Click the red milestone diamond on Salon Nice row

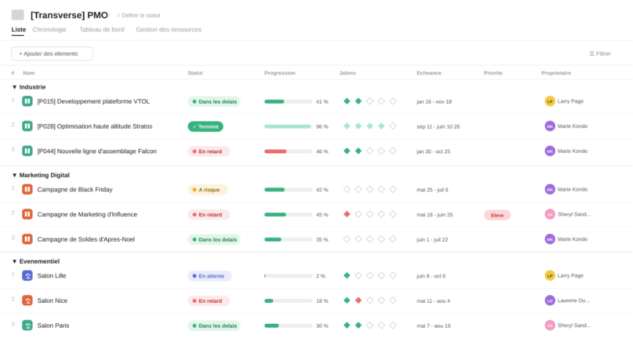coord(358,300)
